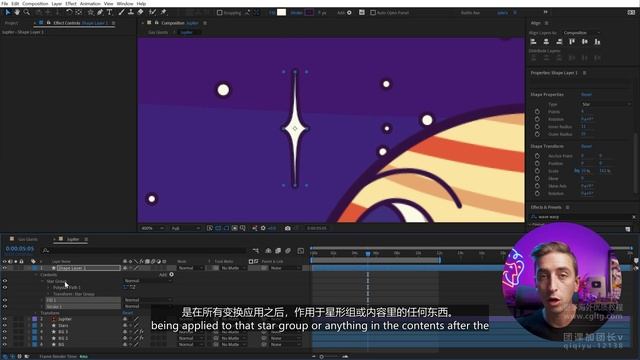Open the Full resolution dropdown
Image resolution: width=640 pixels, height=360 pixels.
pos(186,228)
